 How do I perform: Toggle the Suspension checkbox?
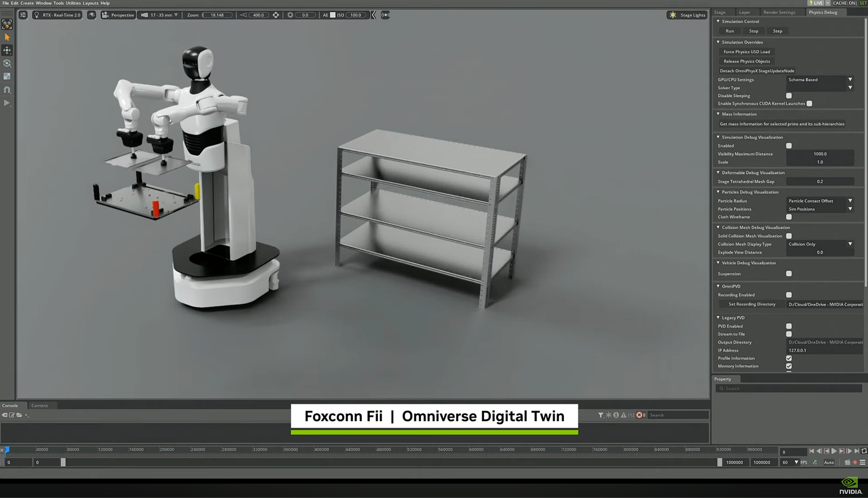pos(789,274)
